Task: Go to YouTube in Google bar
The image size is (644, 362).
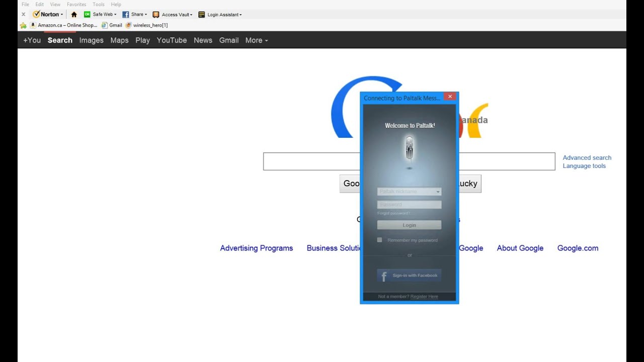Action: (172, 40)
